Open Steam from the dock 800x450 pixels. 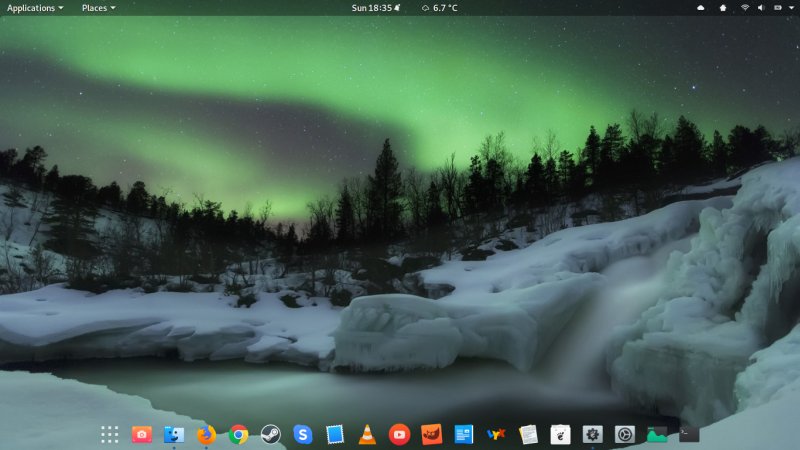click(270, 434)
